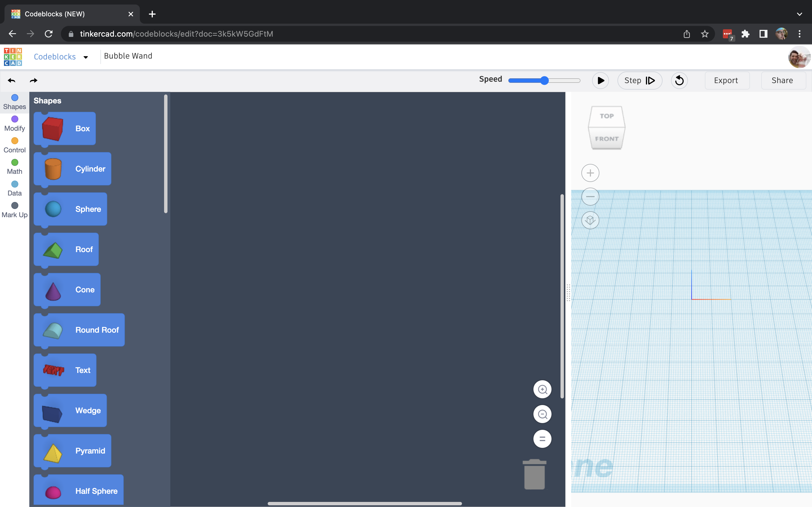Screen dimensions: 812x507
Task: Switch to the Control block category
Action: pos(14,146)
